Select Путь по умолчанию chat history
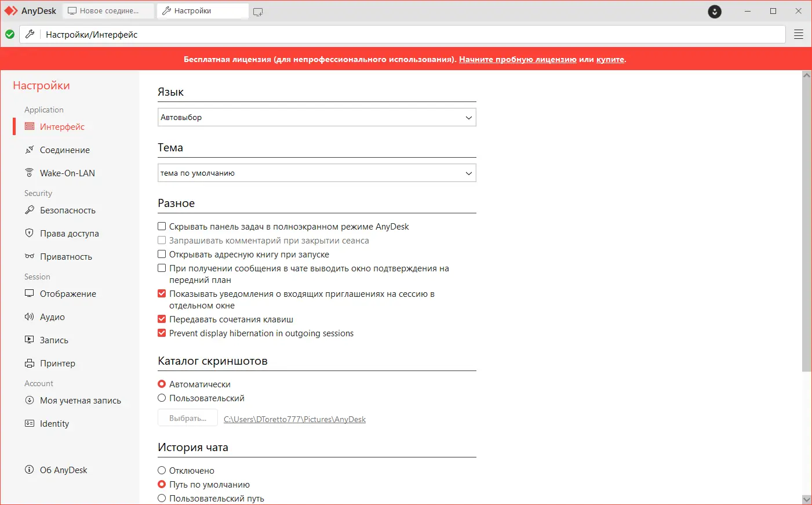The image size is (812, 505). (162, 484)
